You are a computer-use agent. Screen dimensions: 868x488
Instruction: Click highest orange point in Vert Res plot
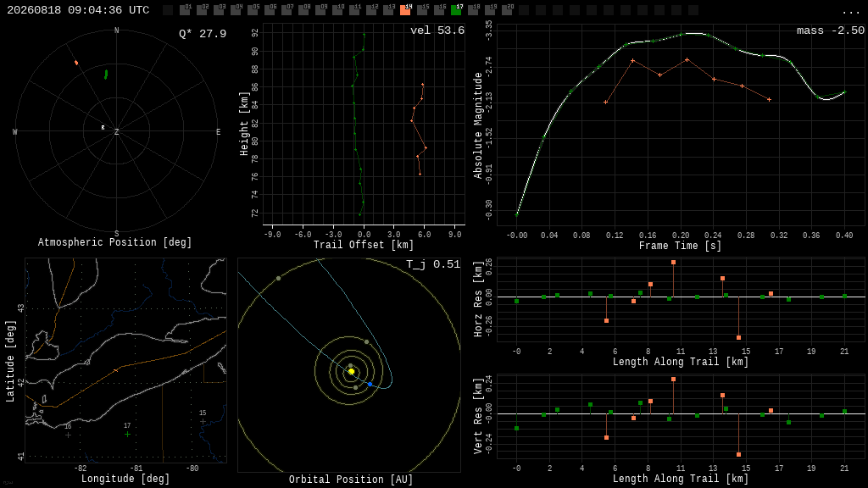click(x=673, y=379)
